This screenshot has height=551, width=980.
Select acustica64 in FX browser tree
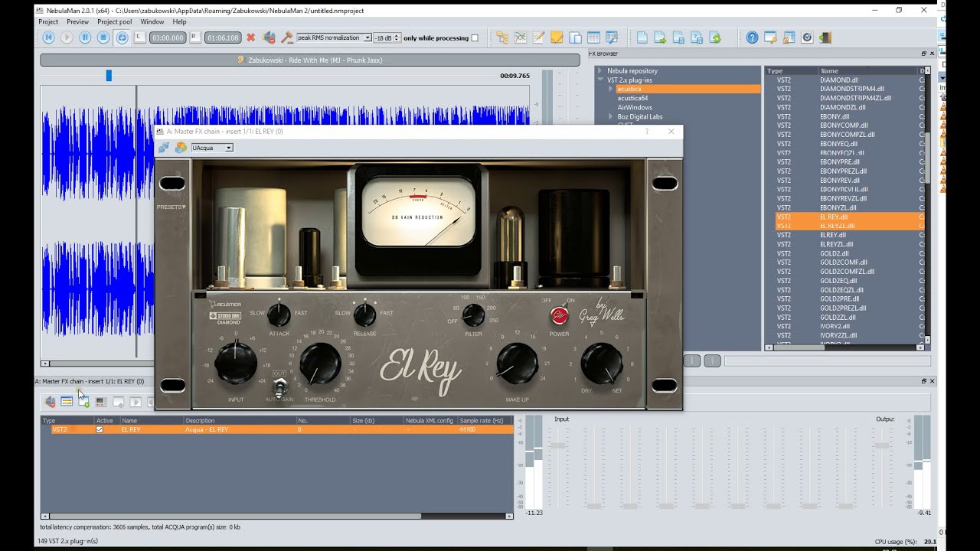pos(633,98)
